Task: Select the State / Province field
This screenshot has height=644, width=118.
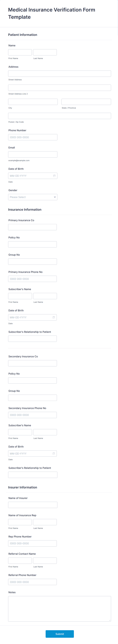Action: coord(86,101)
